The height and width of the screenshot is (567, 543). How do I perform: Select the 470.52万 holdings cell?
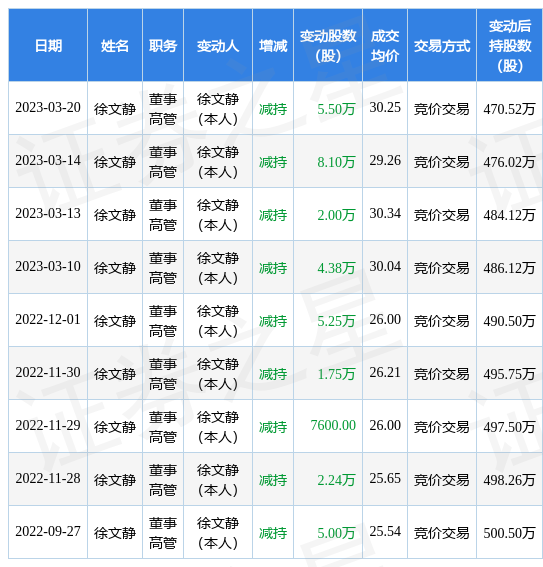509,109
